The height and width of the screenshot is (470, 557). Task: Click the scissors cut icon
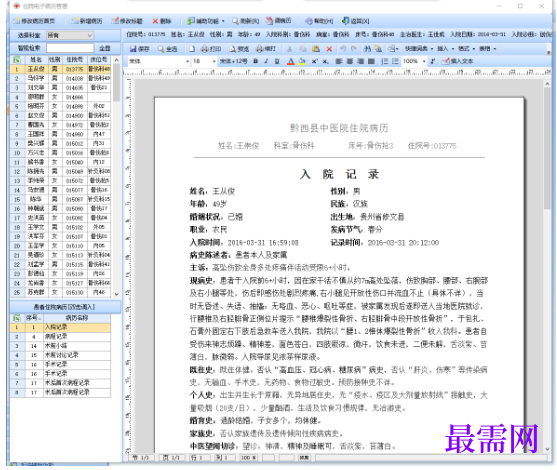290,49
